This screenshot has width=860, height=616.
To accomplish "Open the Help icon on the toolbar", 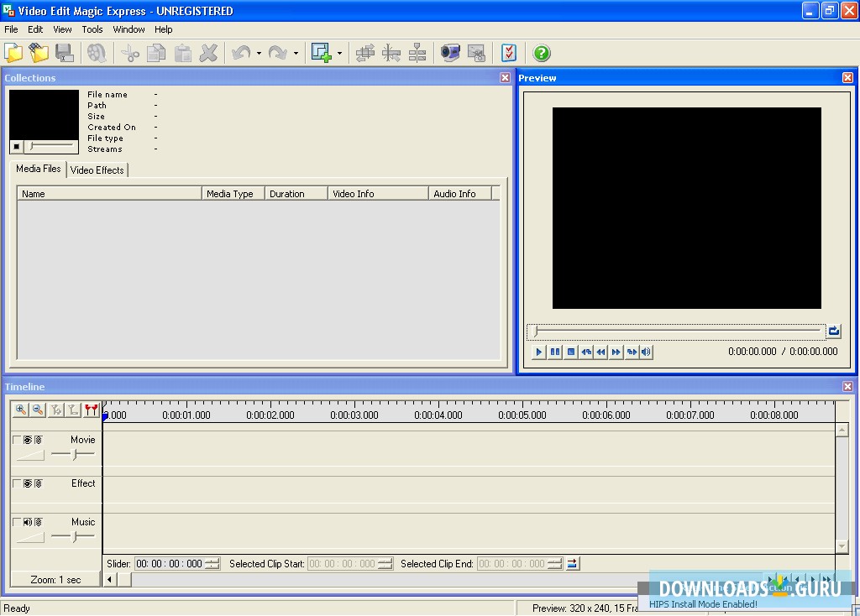I will 542,52.
